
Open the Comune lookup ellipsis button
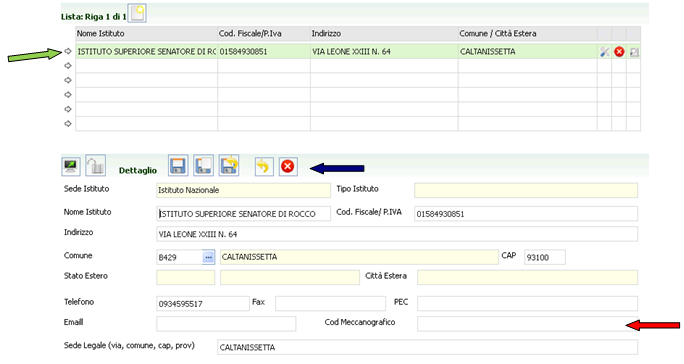tap(209, 257)
